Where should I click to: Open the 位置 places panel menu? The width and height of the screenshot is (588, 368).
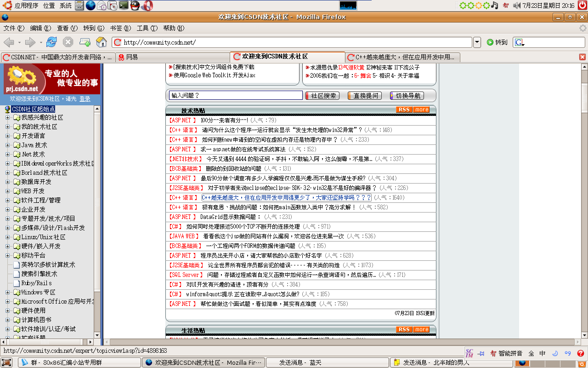click(49, 6)
